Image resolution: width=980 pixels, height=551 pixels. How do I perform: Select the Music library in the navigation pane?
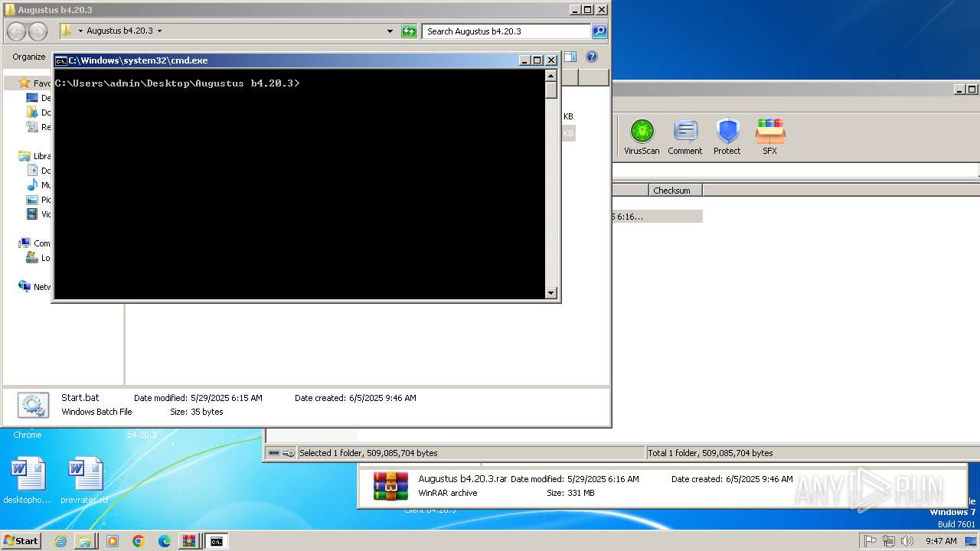(x=38, y=185)
